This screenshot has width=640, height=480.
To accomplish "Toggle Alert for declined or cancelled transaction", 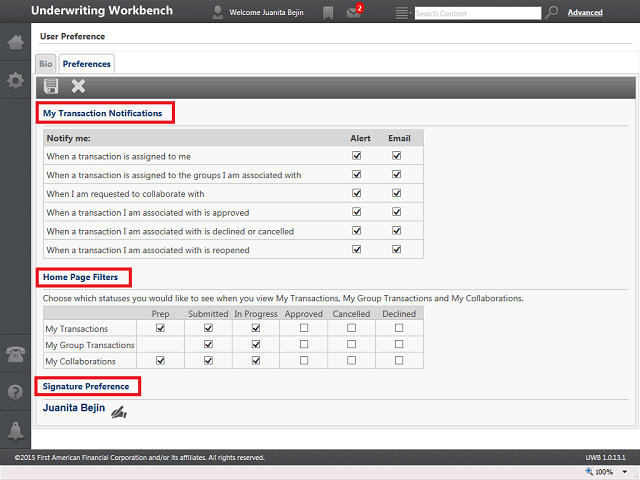I will click(x=357, y=231).
